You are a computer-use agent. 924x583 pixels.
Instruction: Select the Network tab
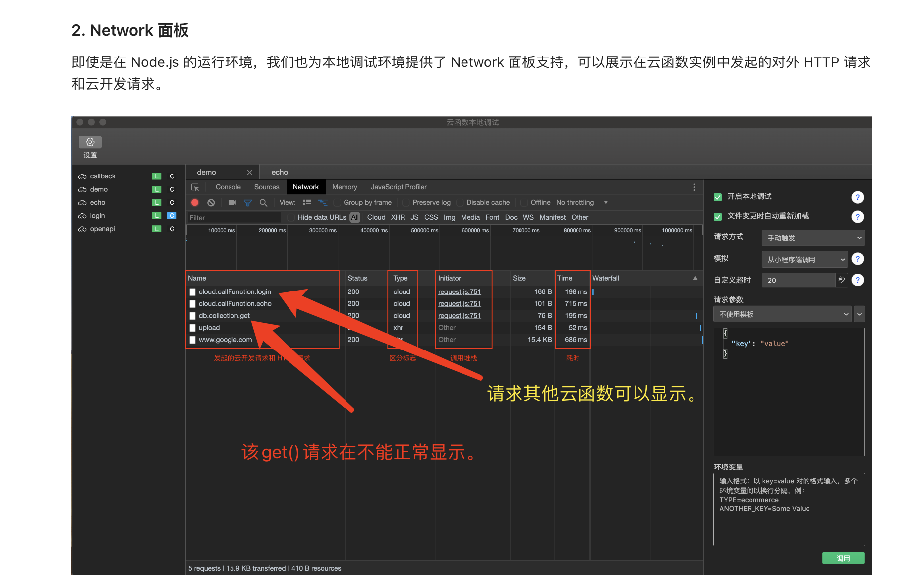tap(306, 187)
